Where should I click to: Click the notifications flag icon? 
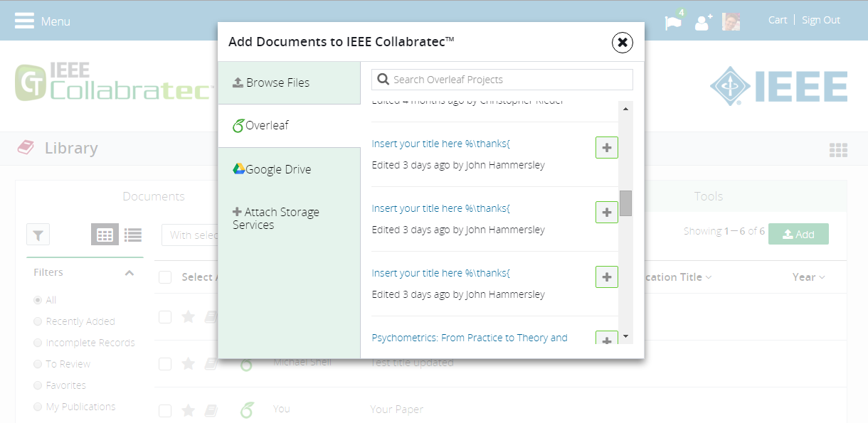(672, 22)
